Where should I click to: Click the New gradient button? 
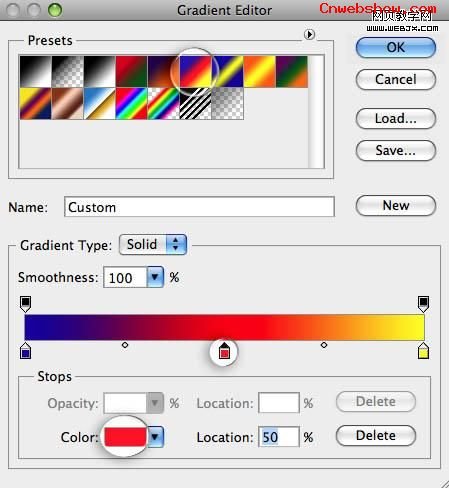point(396,205)
